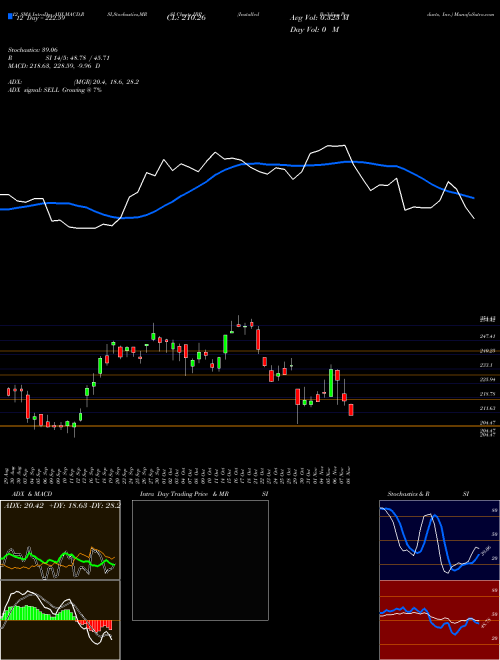
Task: Click the 247.41 price axis label
Action: pos(488,336)
